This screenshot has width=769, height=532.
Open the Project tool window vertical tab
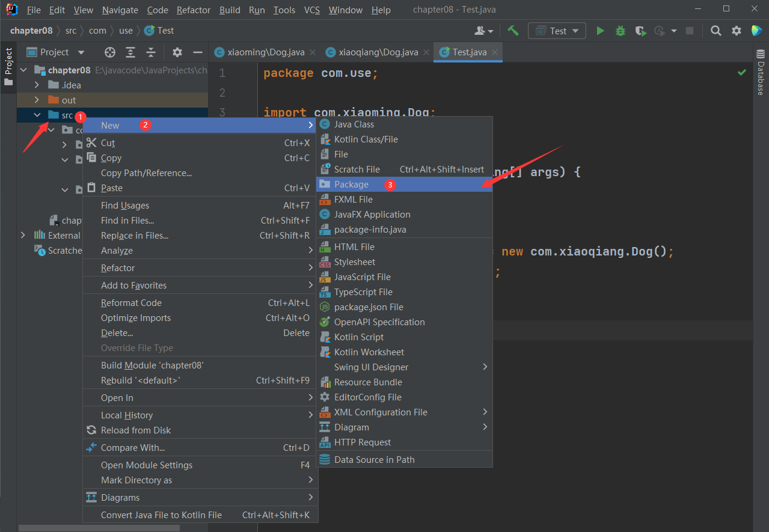[8, 67]
